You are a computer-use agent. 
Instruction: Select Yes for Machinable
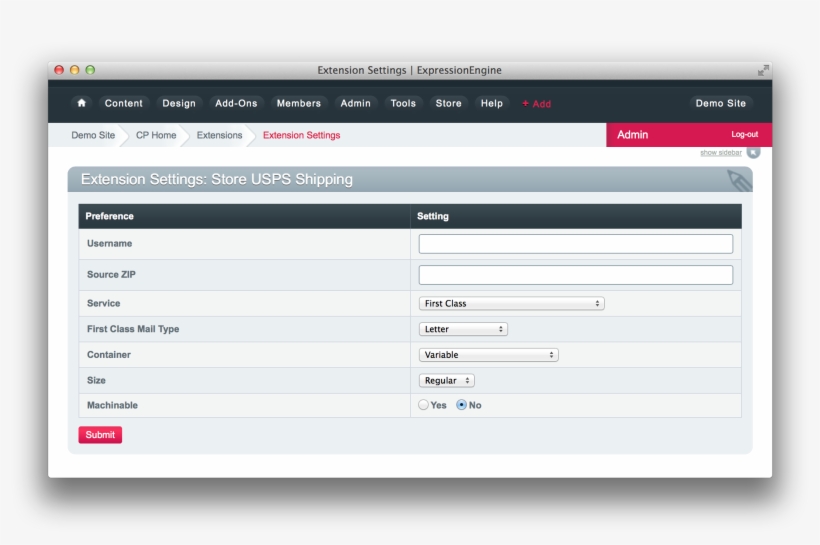424,405
